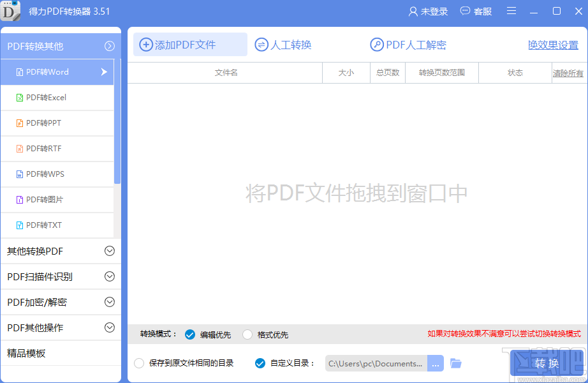Open the 客服 customer service chat
The width and height of the screenshot is (588, 383).
(476, 11)
